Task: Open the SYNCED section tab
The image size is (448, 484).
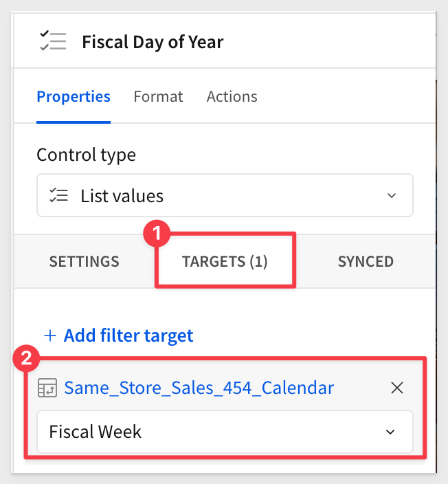Action: [366, 261]
